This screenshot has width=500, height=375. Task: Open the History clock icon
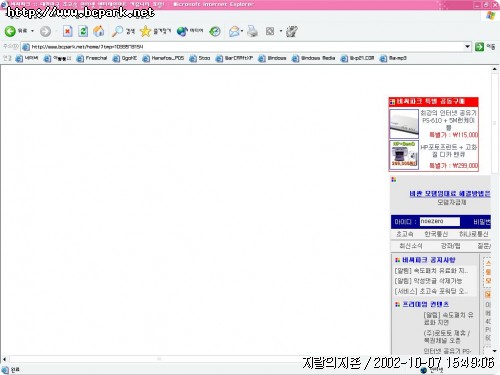[215, 31]
